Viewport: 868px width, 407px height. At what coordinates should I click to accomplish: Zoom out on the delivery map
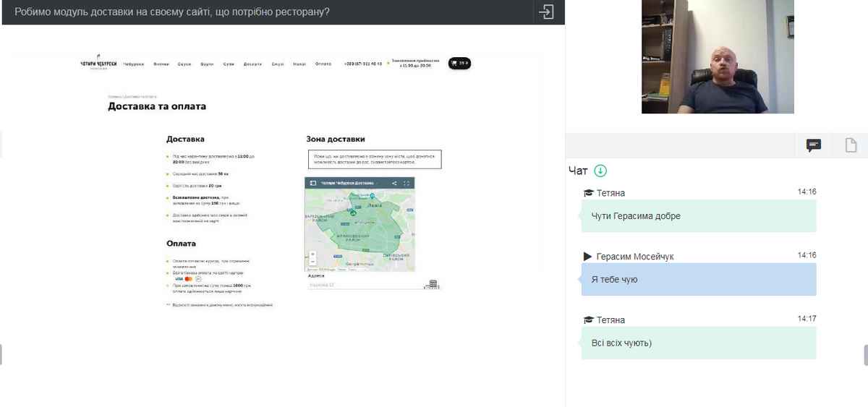(312, 262)
